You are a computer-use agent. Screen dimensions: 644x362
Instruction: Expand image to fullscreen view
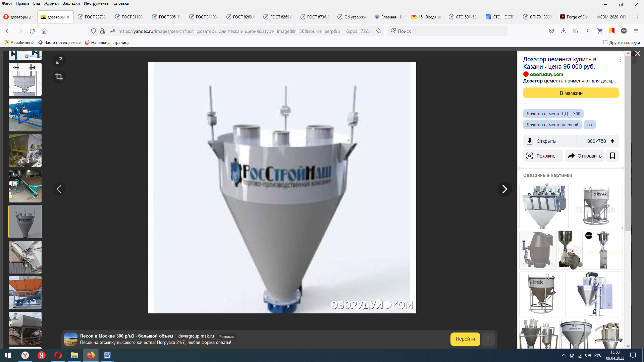pyautogui.click(x=59, y=61)
